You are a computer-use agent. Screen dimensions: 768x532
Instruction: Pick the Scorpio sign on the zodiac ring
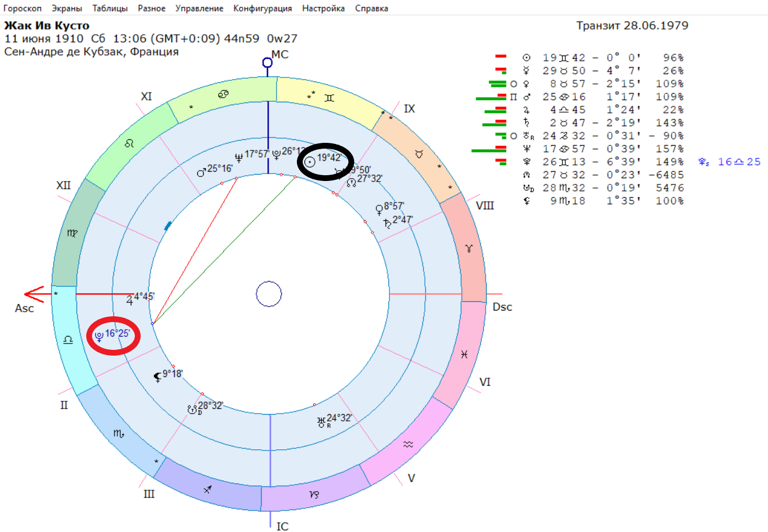pos(118,433)
